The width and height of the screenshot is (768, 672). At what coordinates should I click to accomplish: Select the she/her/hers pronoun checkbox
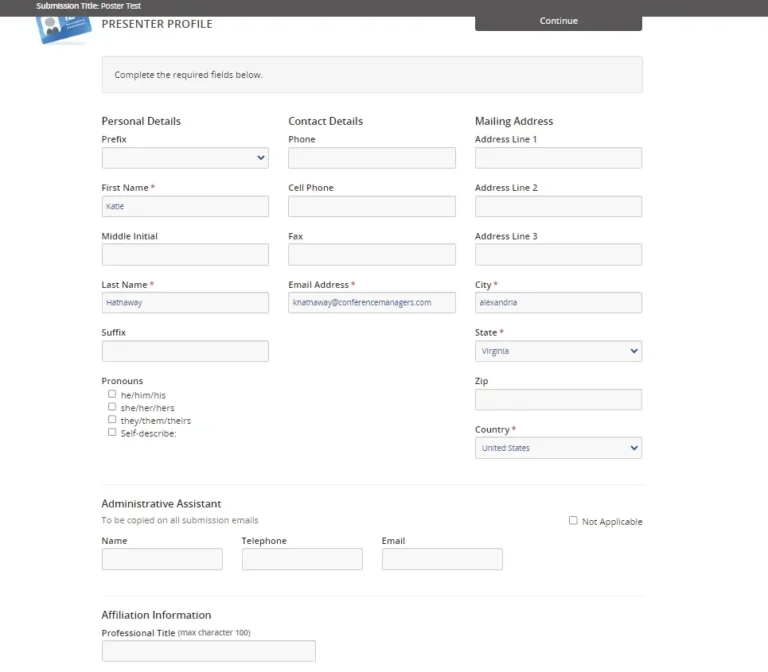(112, 407)
